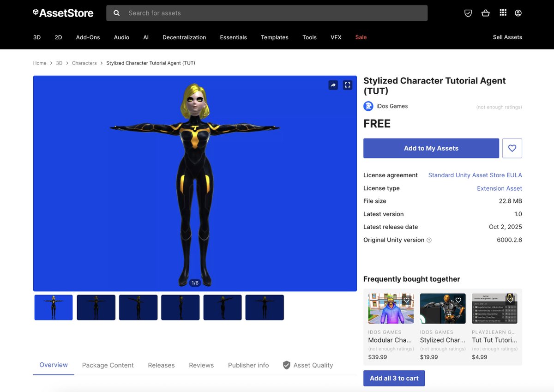Open Tut Tut Tutori... card image

(494, 308)
